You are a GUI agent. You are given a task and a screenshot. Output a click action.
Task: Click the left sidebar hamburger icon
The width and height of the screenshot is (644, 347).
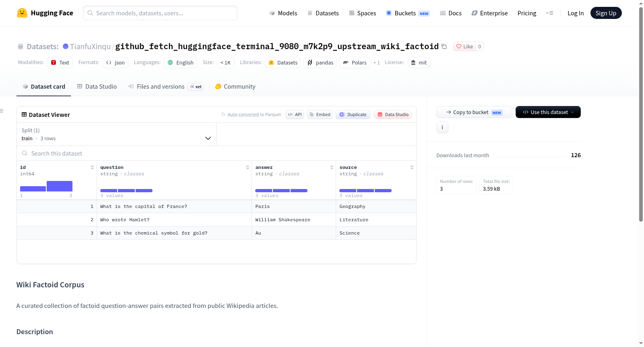(x=2, y=111)
